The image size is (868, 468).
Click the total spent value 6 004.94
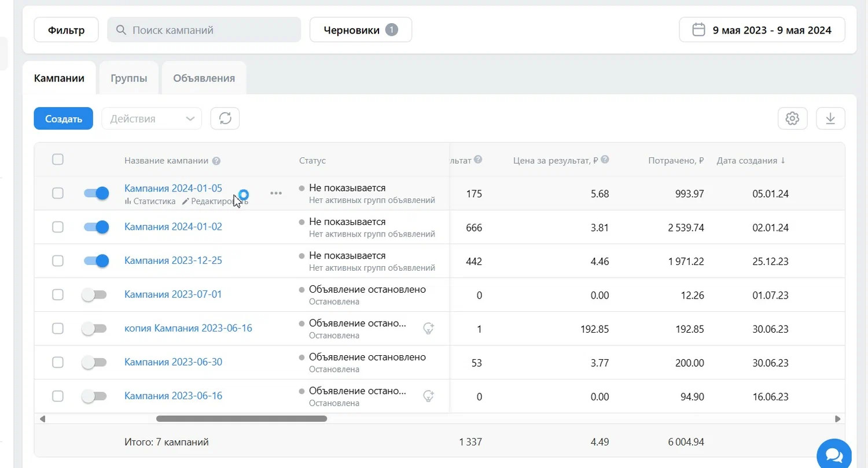(686, 443)
